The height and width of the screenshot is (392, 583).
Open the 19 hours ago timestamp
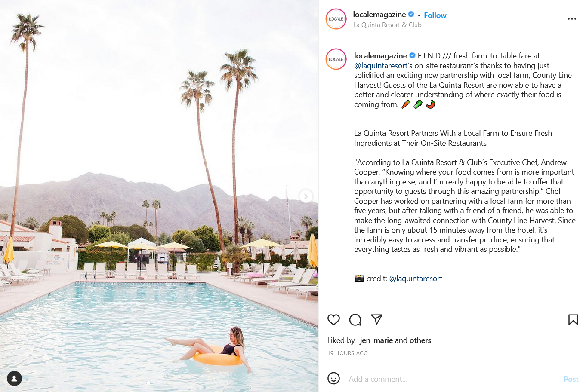[348, 353]
